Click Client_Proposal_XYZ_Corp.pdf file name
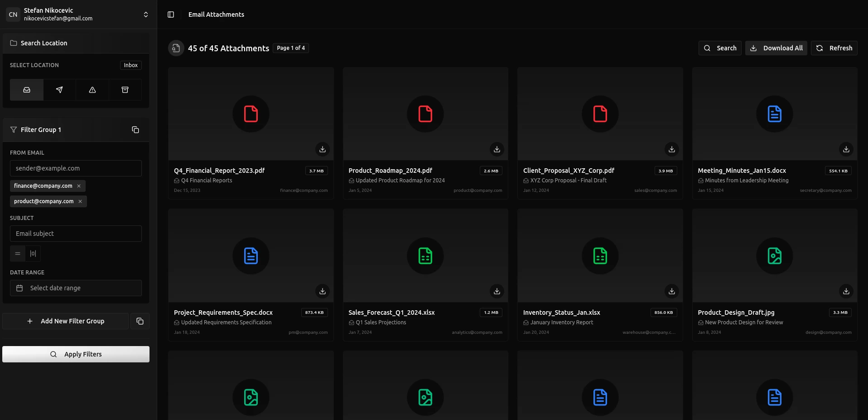This screenshot has height=420, width=868. (x=569, y=171)
